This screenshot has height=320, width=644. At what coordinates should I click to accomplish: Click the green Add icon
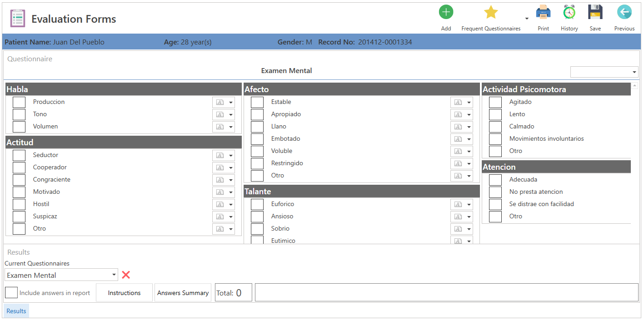(x=446, y=11)
